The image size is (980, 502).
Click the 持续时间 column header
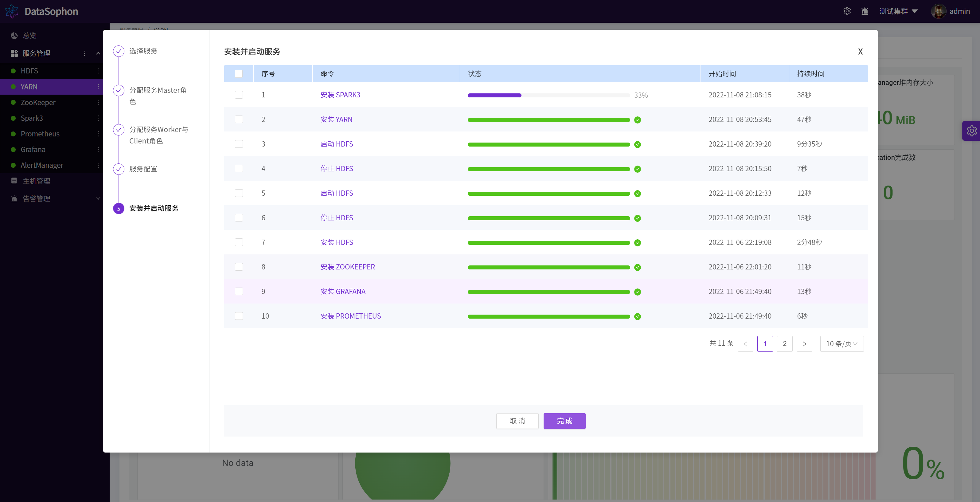pyautogui.click(x=811, y=74)
